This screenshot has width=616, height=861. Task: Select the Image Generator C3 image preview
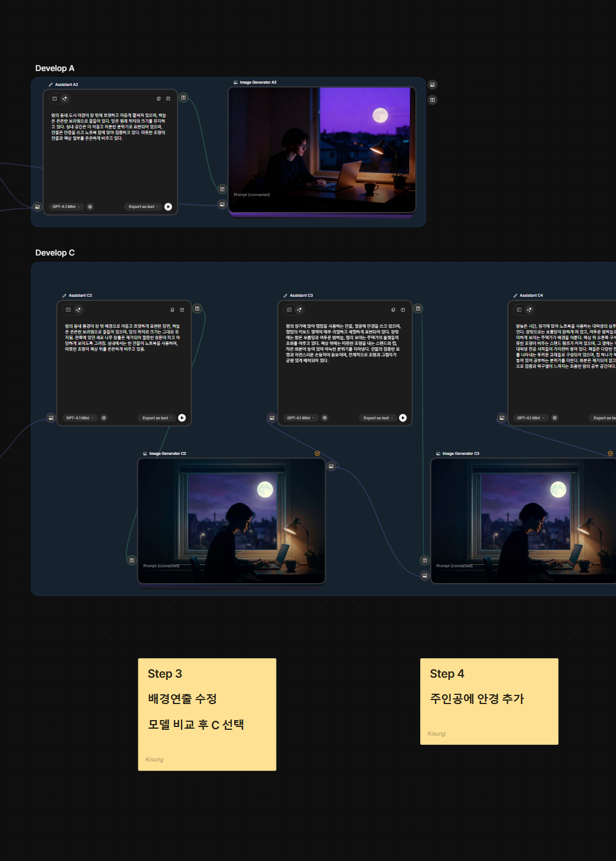[523, 521]
